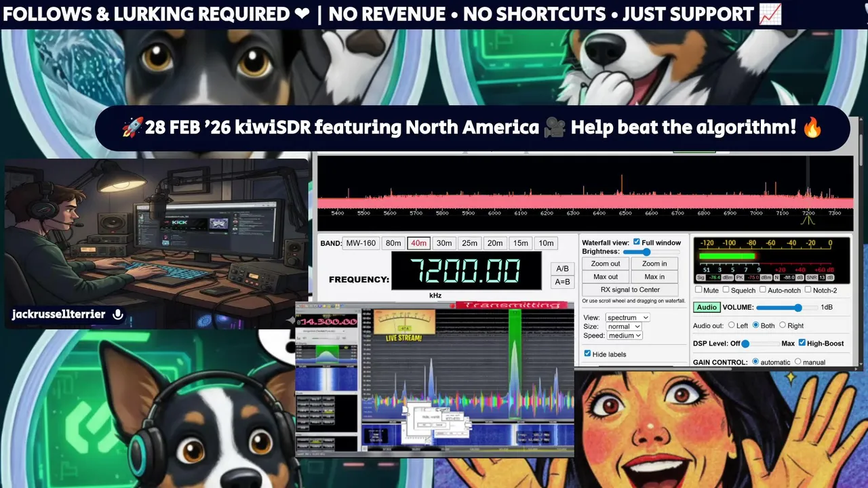This screenshot has height=488, width=868.
Task: Toggle the High-Boost checkbox
Action: point(802,343)
